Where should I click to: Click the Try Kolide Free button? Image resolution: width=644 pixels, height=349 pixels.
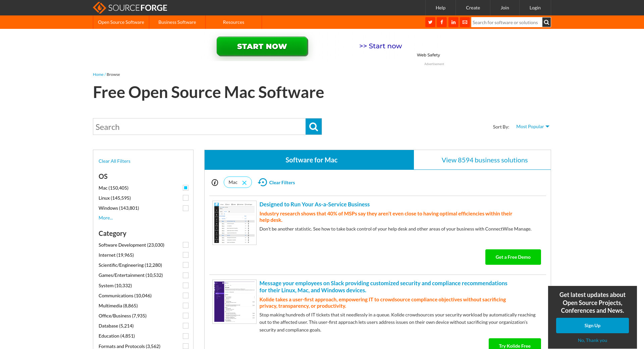[515, 344]
